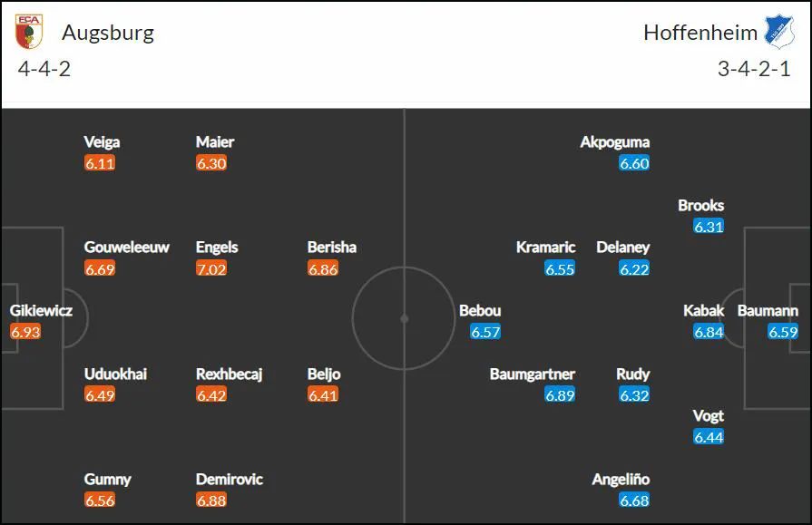Open player Veiga's name
This screenshot has width=812, height=525.
[x=102, y=141]
